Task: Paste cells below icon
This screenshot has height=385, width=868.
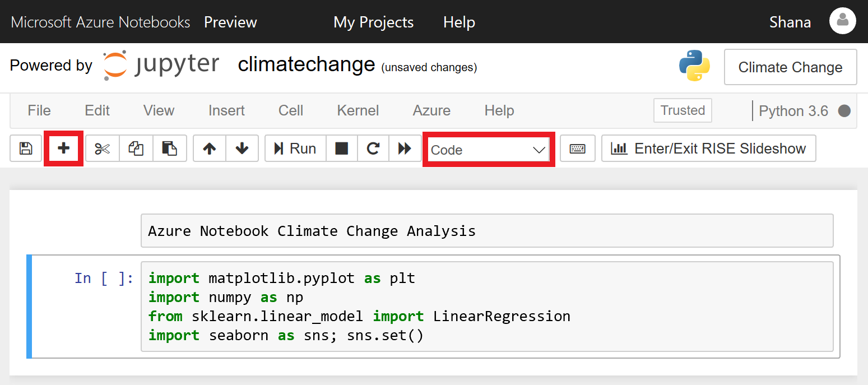Action: (x=169, y=149)
